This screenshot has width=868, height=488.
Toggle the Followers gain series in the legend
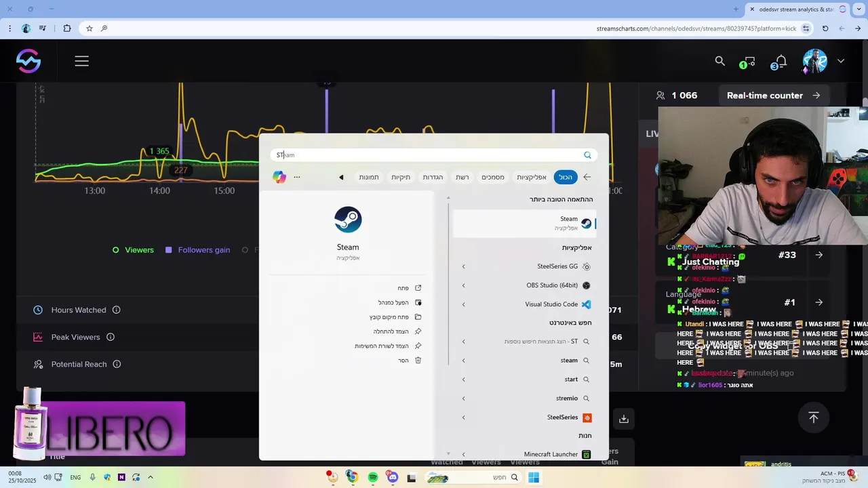(x=198, y=250)
